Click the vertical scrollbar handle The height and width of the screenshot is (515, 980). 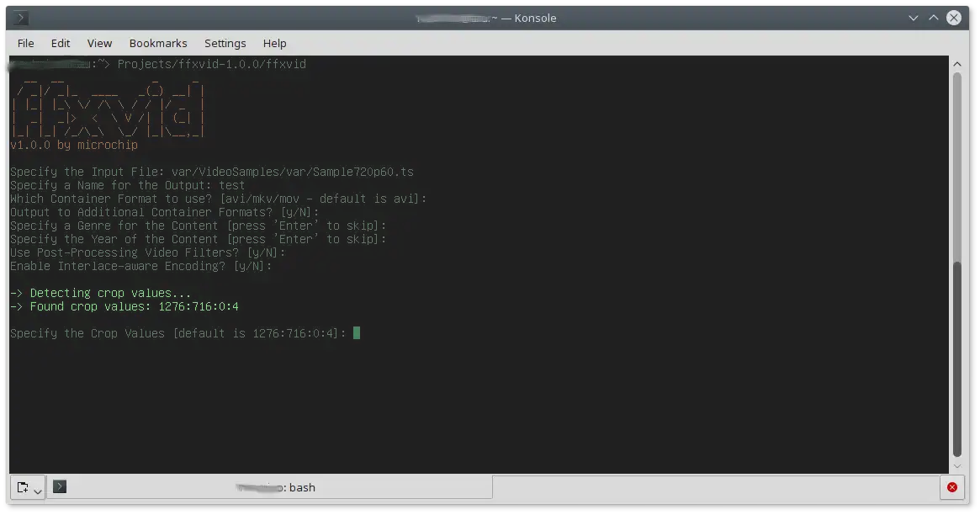(957, 358)
